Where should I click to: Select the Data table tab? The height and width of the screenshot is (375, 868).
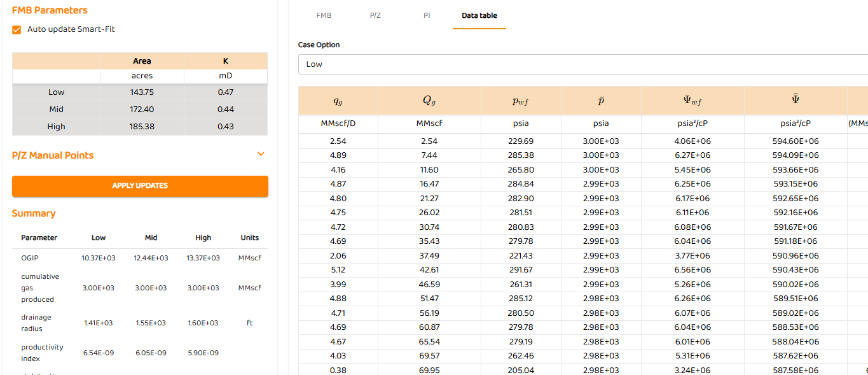click(479, 15)
